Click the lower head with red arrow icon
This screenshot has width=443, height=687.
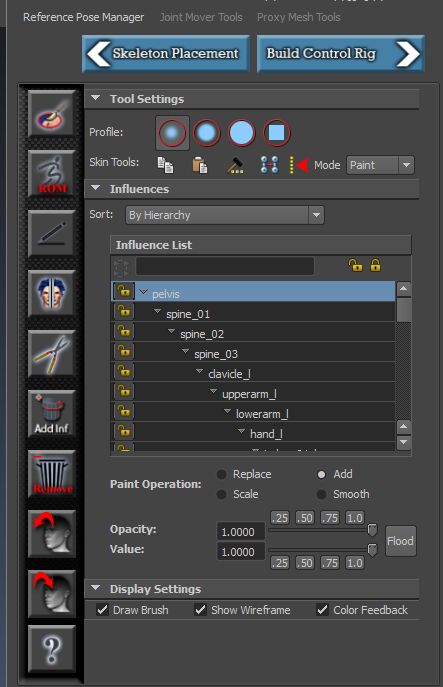52,594
